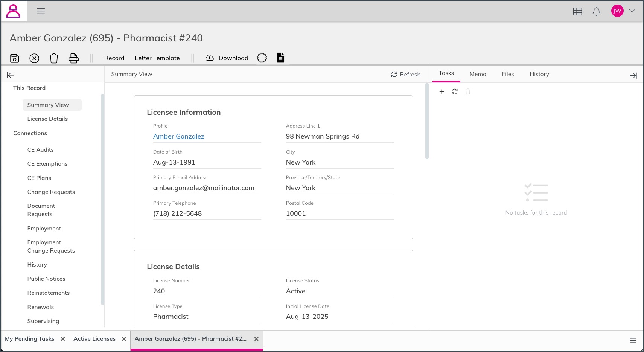644x352 pixels.
Task: Open Document Requests connection
Action: pos(41,210)
